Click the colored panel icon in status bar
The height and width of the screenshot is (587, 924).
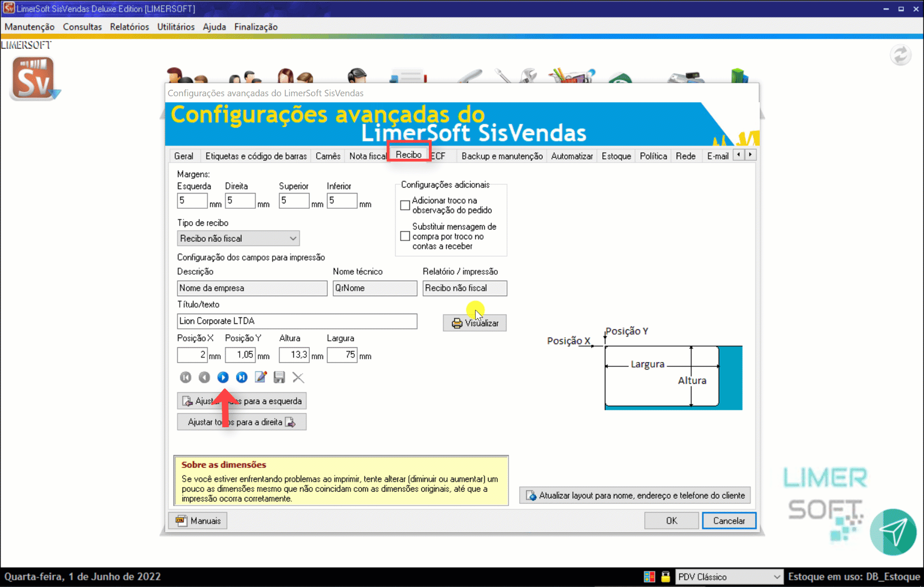(650, 577)
